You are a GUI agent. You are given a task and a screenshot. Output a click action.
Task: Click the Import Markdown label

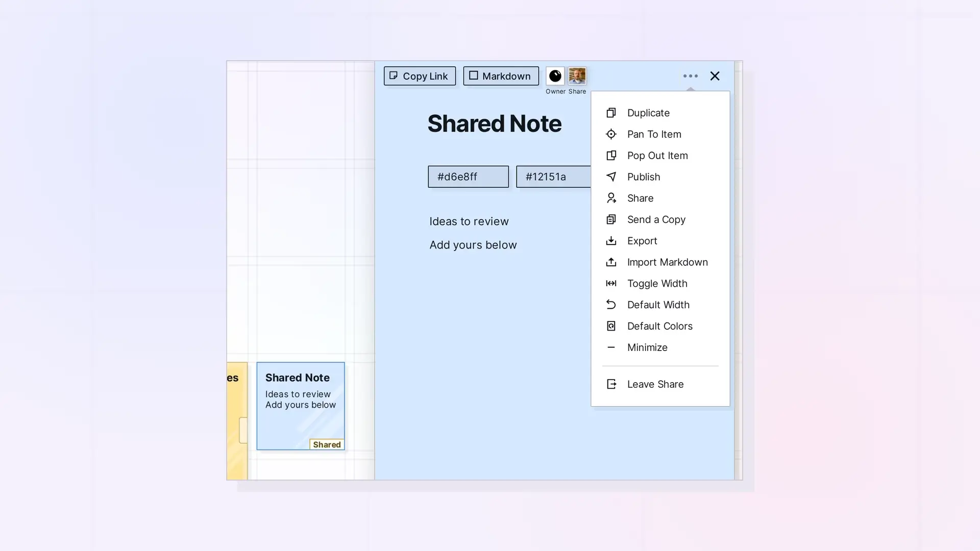pyautogui.click(x=668, y=262)
